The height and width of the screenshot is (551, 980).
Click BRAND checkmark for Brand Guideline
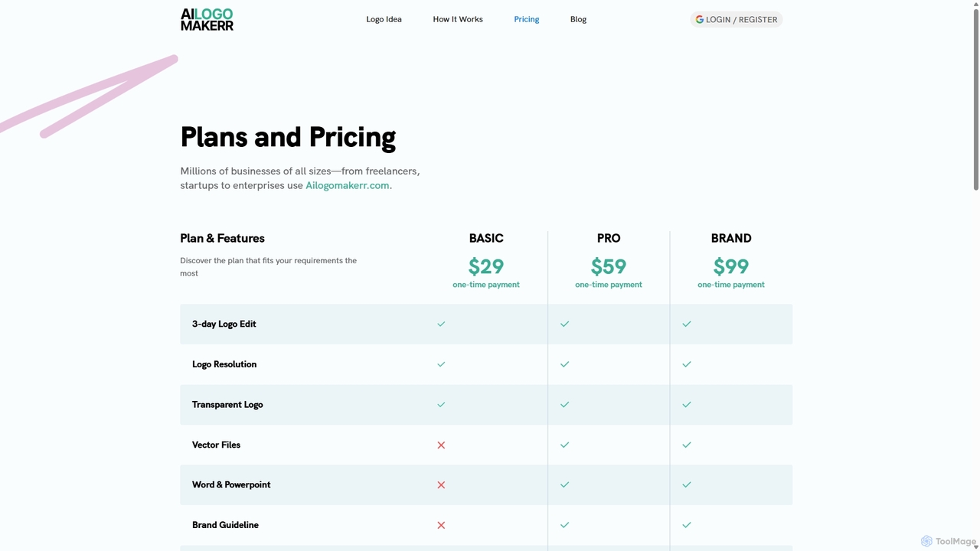687,525
